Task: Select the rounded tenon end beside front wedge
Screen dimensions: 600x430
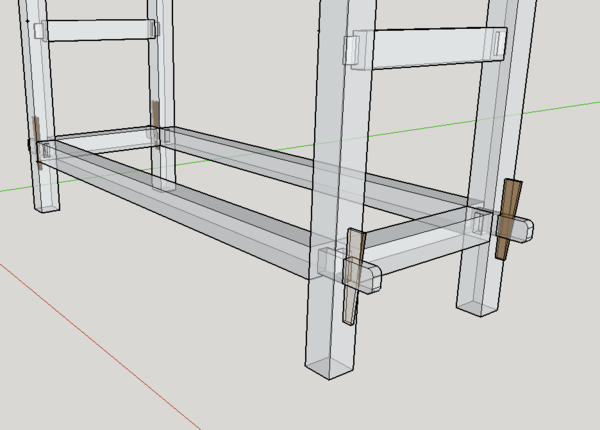Action: pyautogui.click(x=371, y=276)
